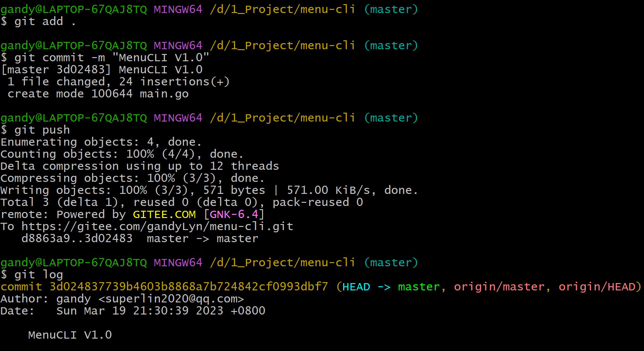Click the 'git add .' command line
This screenshot has height=351, width=644.
(x=44, y=22)
